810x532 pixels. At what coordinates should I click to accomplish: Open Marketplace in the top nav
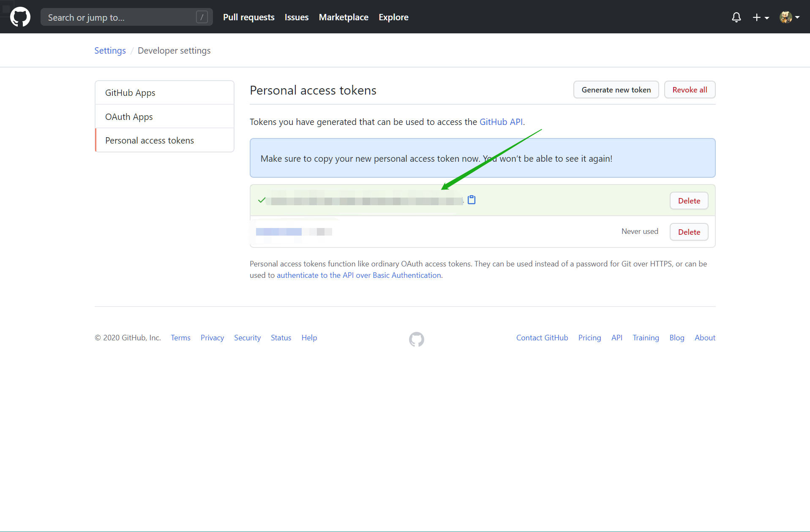click(344, 17)
